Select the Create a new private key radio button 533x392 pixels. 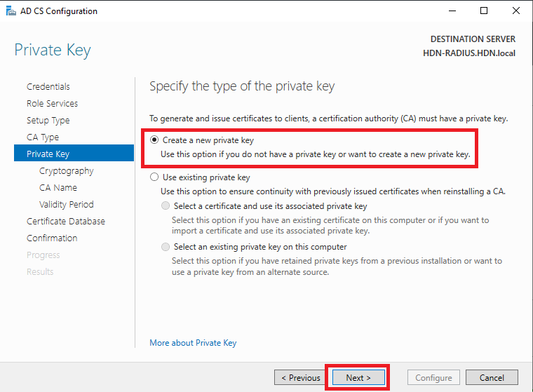click(x=154, y=140)
